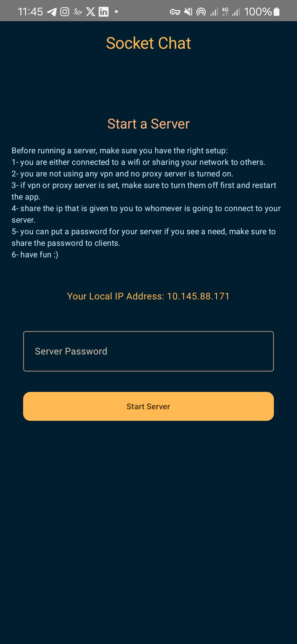Tap the Start Server button

click(148, 406)
